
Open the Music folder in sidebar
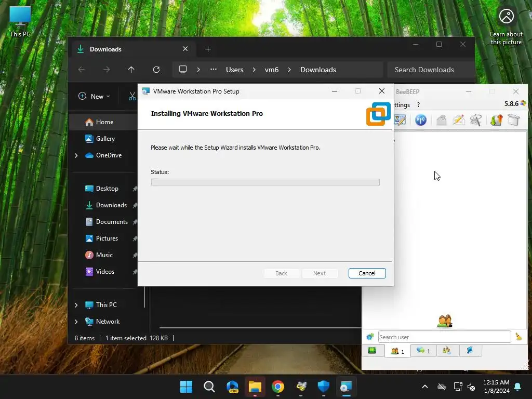104,255
